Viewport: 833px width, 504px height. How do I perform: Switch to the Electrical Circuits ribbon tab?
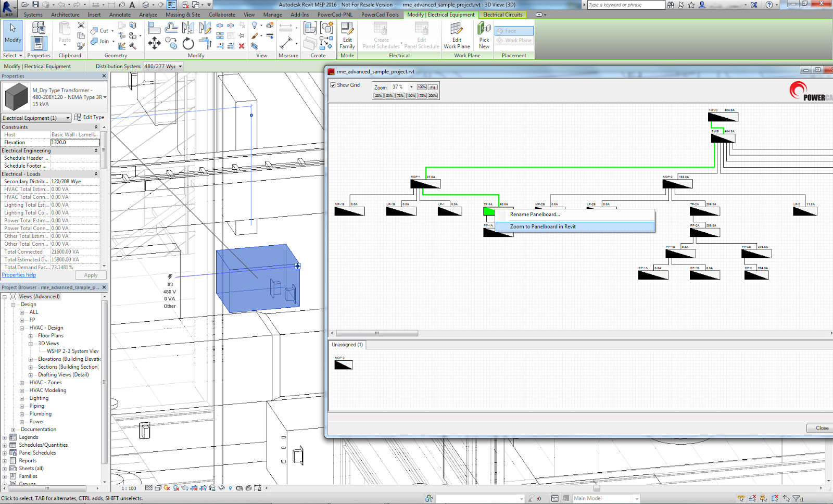point(502,15)
